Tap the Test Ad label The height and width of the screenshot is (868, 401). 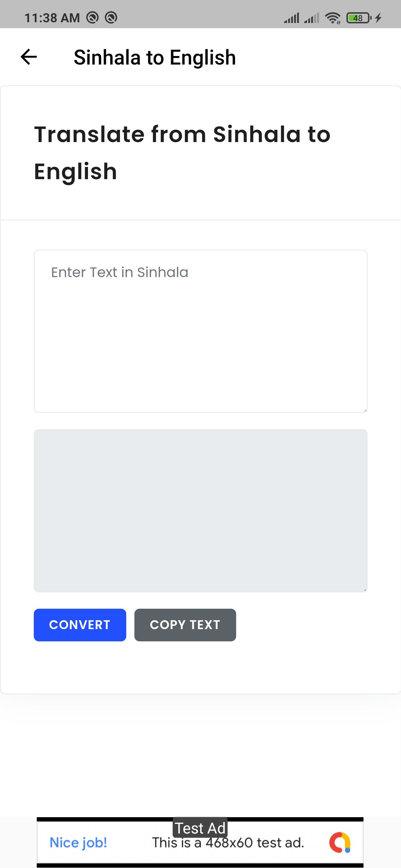pyautogui.click(x=200, y=828)
